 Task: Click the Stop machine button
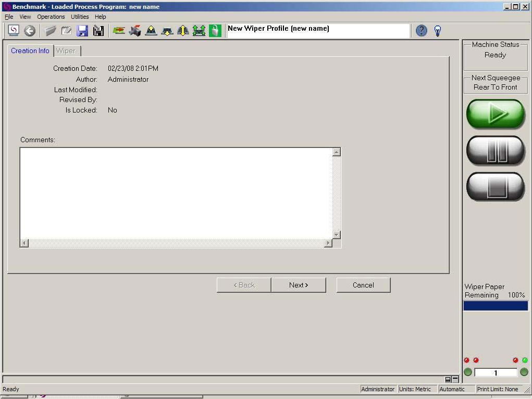(496, 186)
